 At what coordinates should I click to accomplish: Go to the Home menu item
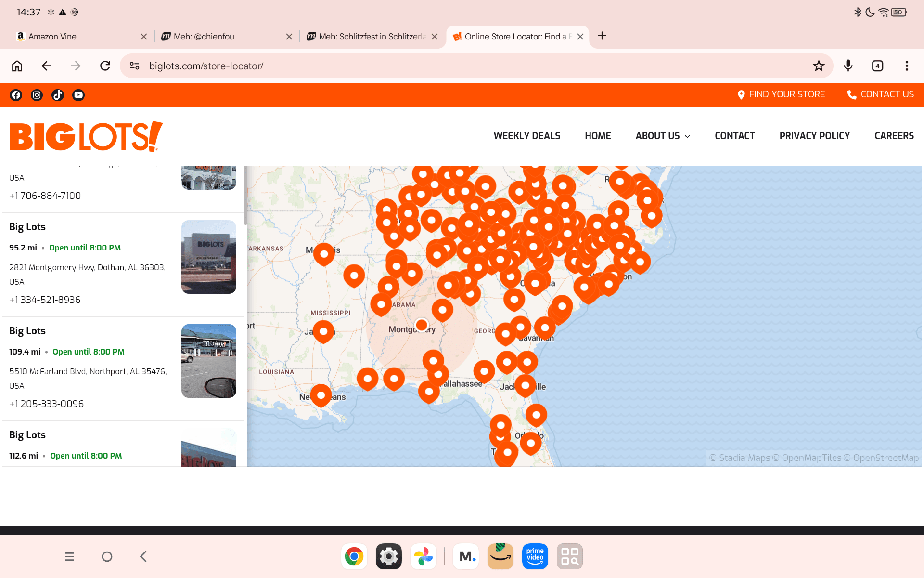coord(598,136)
